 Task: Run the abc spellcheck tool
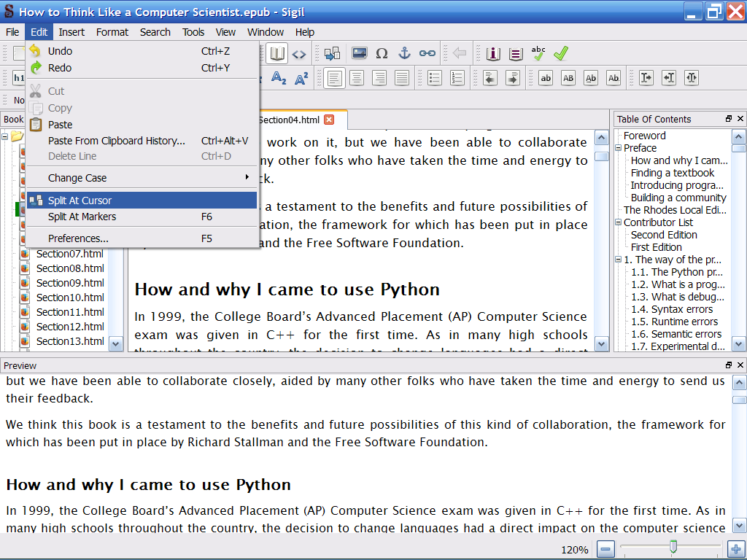(x=538, y=53)
